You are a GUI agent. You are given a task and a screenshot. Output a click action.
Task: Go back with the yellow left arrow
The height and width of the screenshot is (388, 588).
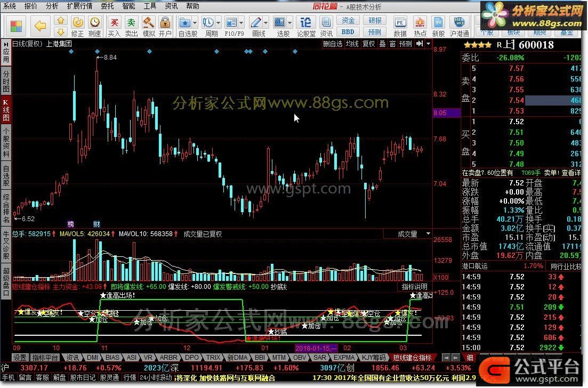(x=40, y=26)
